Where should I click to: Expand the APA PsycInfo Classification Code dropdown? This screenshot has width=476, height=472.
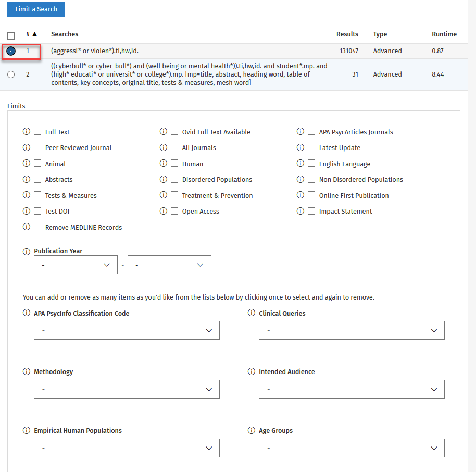(127, 330)
